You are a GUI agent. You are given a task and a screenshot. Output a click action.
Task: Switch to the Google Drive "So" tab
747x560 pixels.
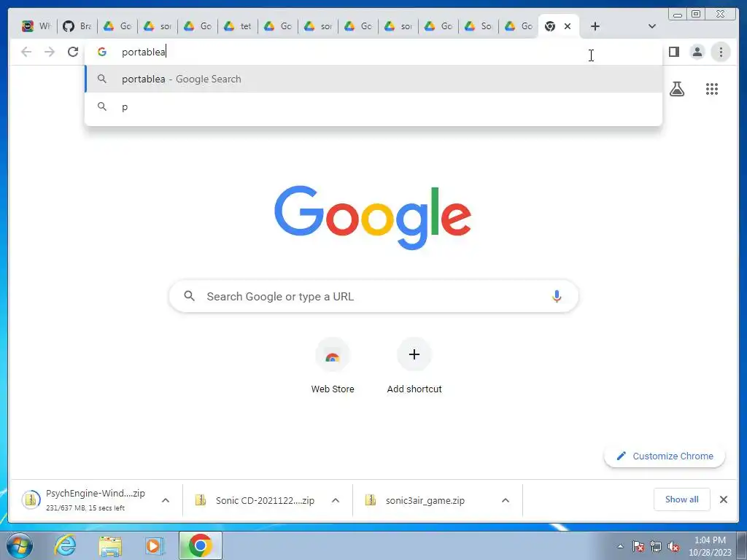pyautogui.click(x=479, y=26)
